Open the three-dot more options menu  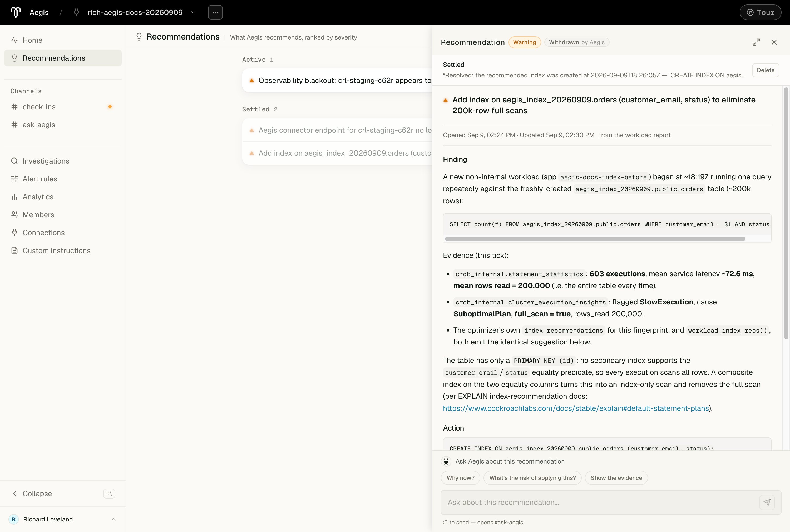tap(215, 12)
